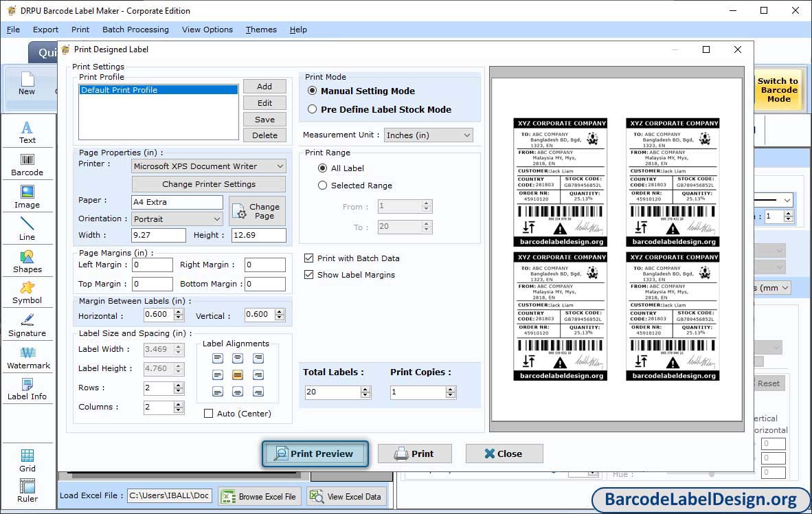This screenshot has width=812, height=514.
Task: Select the Barcode tool in sidebar
Action: pyautogui.click(x=27, y=165)
